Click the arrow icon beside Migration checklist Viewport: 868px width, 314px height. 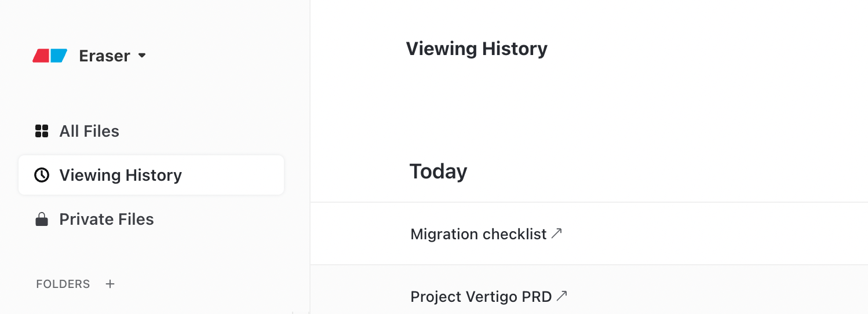(557, 233)
